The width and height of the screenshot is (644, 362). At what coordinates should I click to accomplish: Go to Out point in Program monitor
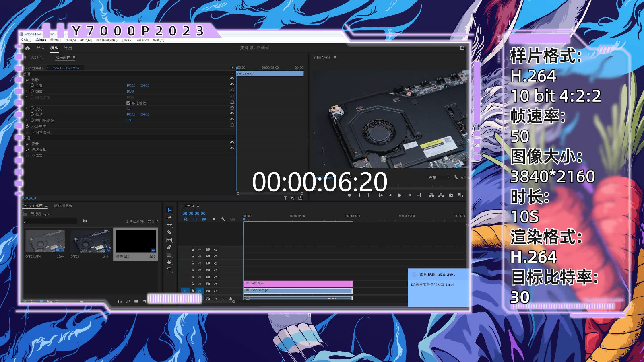point(419,195)
